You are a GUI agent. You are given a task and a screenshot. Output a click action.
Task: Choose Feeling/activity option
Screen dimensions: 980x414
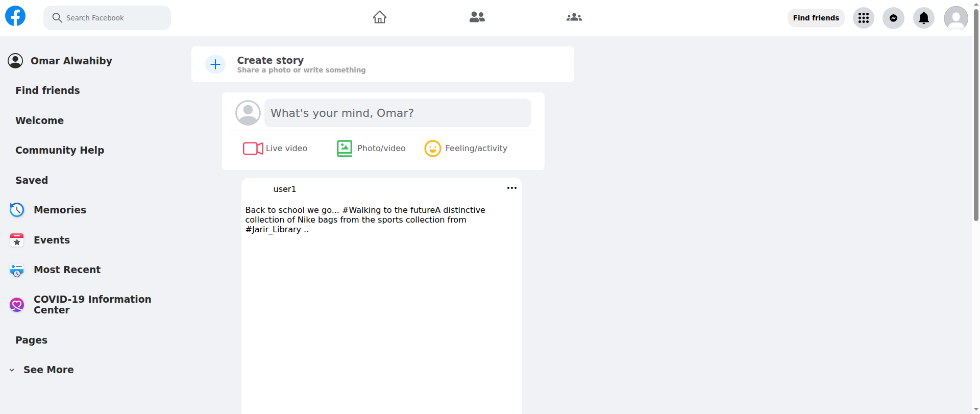465,149
